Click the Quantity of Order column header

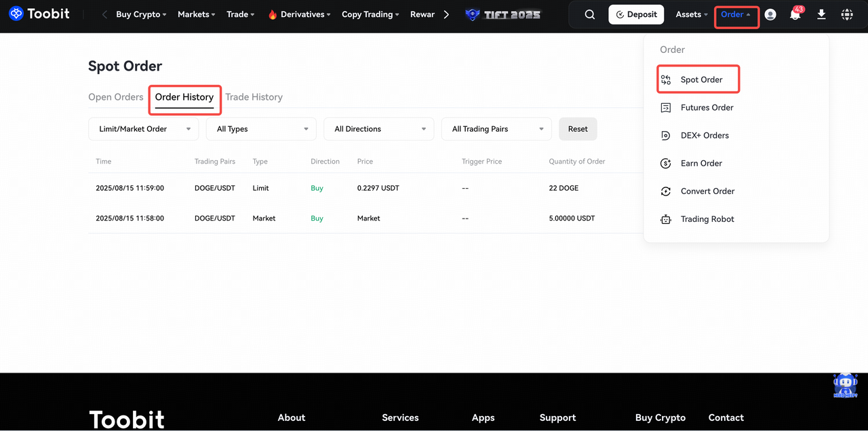(x=577, y=162)
